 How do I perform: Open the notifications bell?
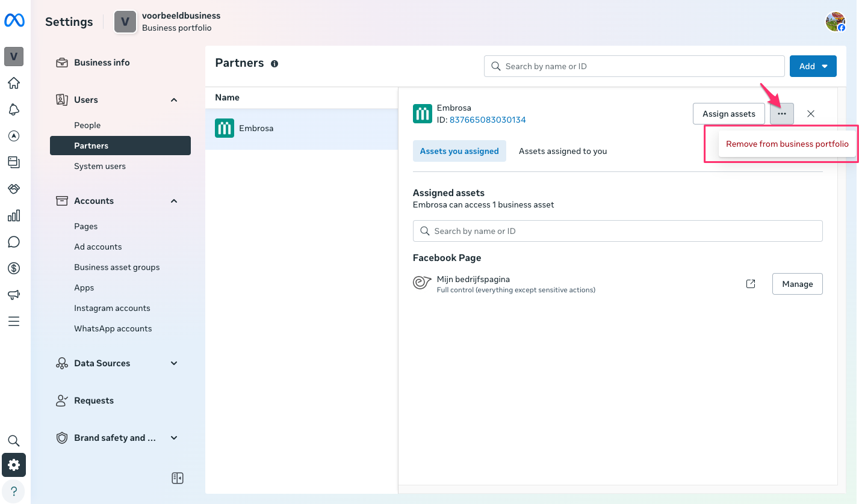tap(14, 109)
